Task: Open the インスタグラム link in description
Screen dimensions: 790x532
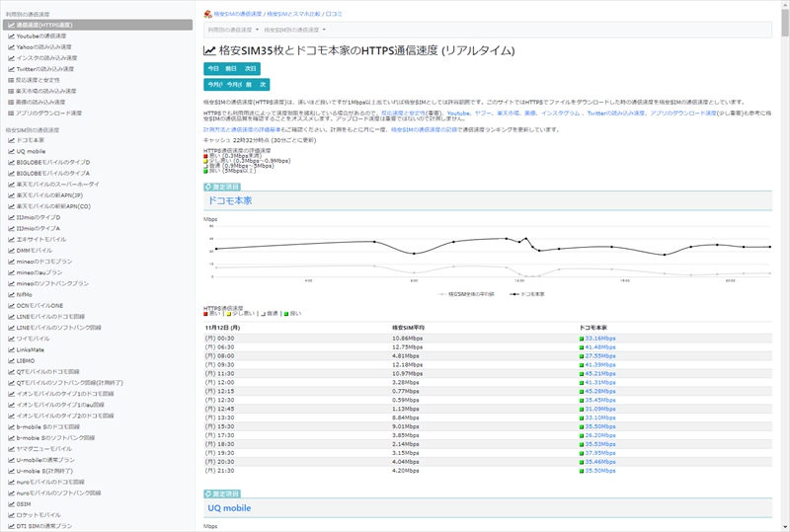Action: click(x=560, y=114)
